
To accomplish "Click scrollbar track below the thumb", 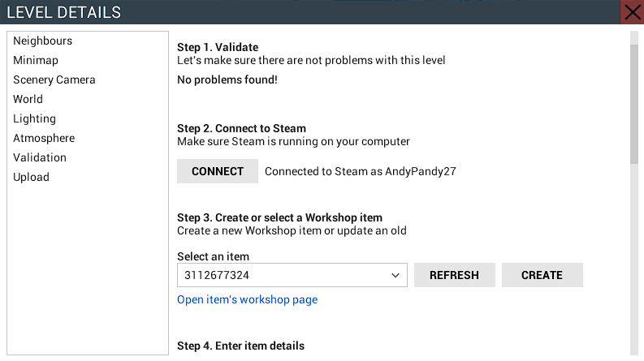I will (634, 260).
